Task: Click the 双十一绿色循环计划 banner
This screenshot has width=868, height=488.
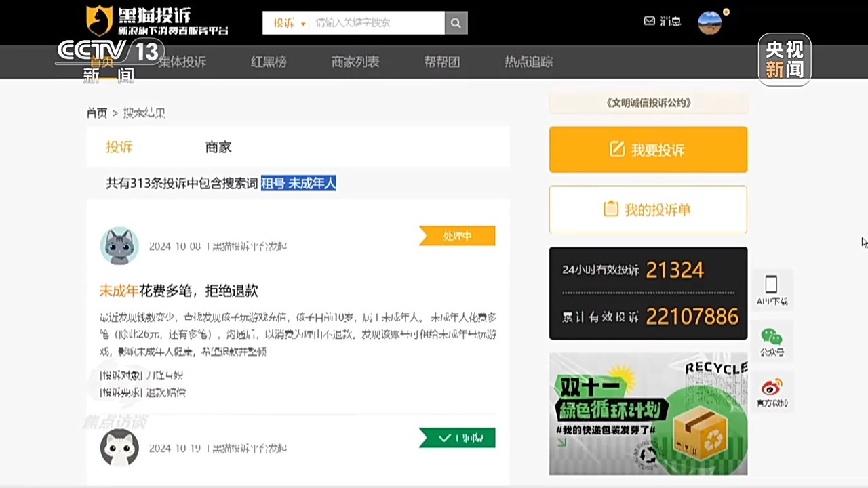Action: point(648,413)
